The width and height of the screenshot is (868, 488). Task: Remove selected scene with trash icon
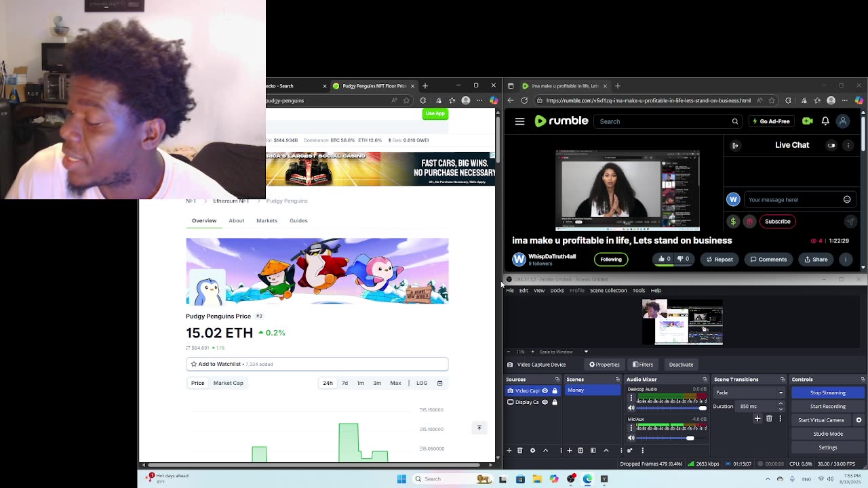(x=580, y=450)
